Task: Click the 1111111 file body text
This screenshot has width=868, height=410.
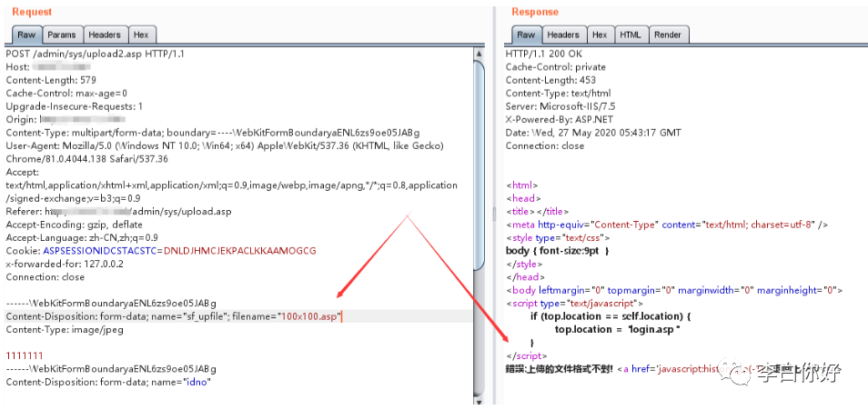Action: pyautogui.click(x=24, y=355)
